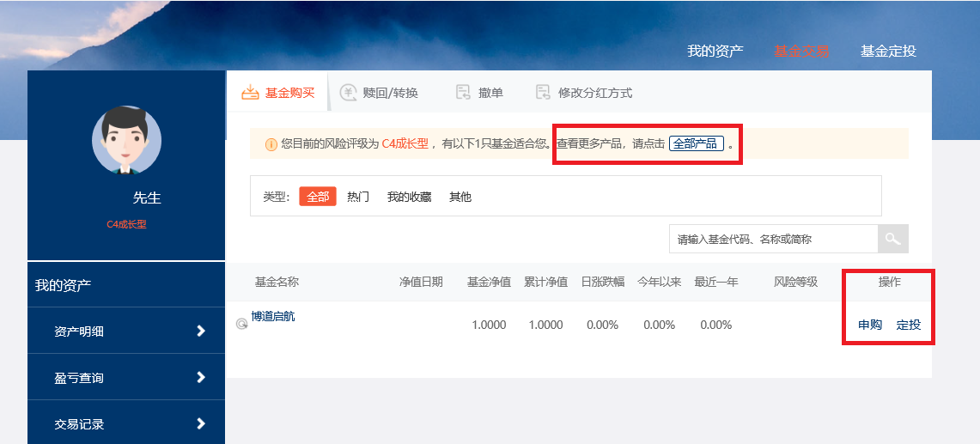Open the 博道启航 fund link

[x=273, y=316]
